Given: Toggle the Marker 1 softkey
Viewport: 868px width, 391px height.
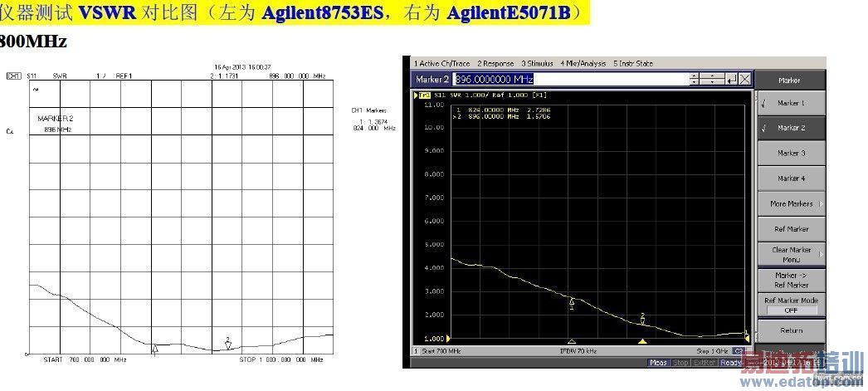Looking at the screenshot, I should coord(791,103).
